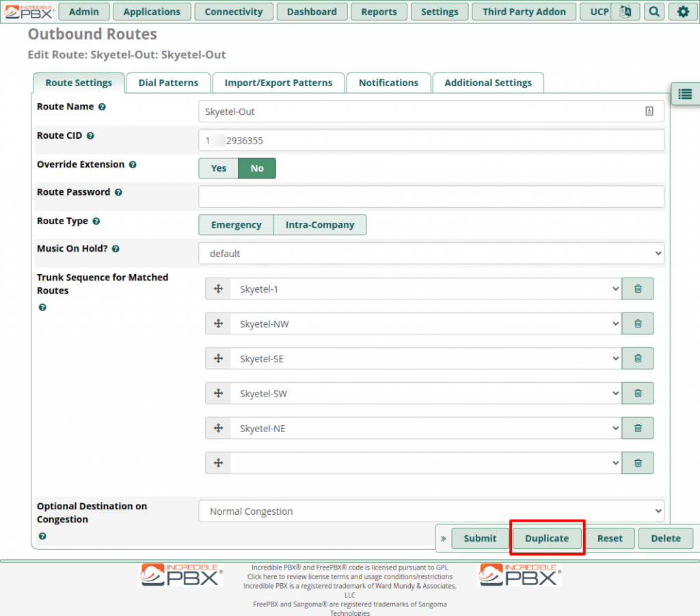This screenshot has width=700, height=616.
Task: Click the Duplicate button
Action: click(x=547, y=538)
